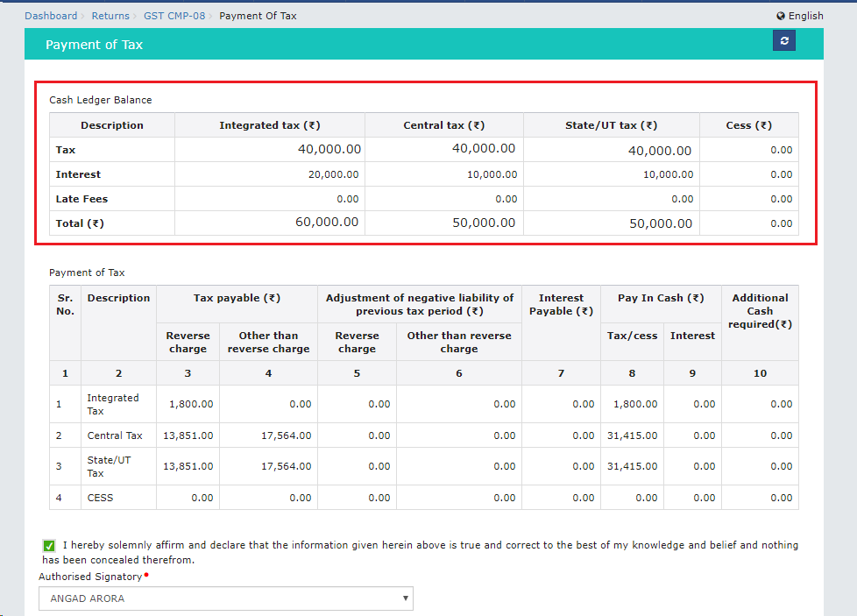The image size is (857, 616).
Task: Click the refresh icon in Payment of Tax header
Action: 783,40
